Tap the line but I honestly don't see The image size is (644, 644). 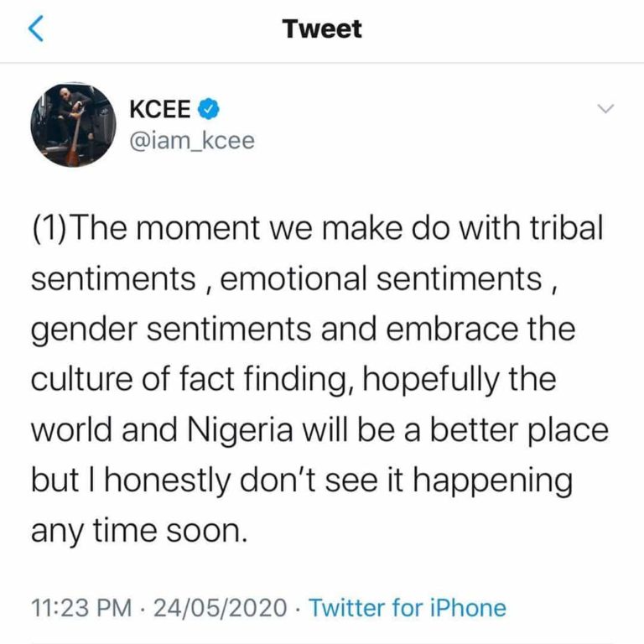(x=302, y=480)
